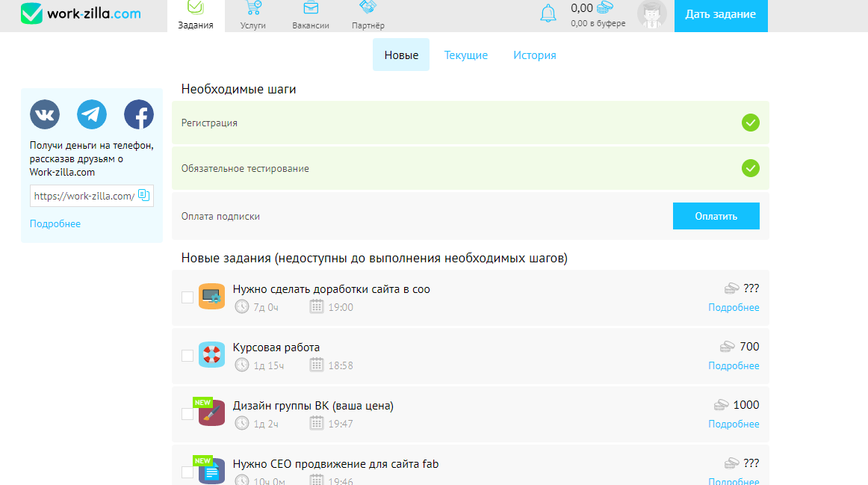Tick checkbox for СЕО продвижение task
Viewport: 868px width, 485px height.
click(x=187, y=472)
